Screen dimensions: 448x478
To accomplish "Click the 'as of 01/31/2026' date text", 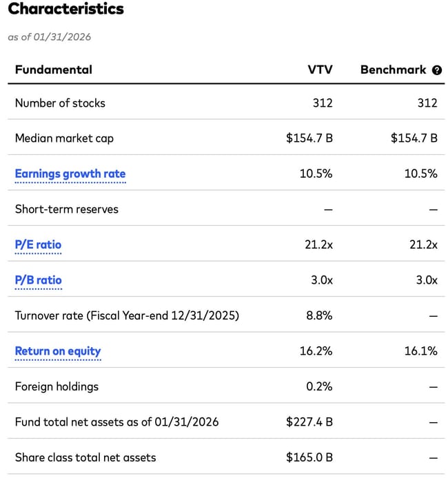I will point(50,37).
